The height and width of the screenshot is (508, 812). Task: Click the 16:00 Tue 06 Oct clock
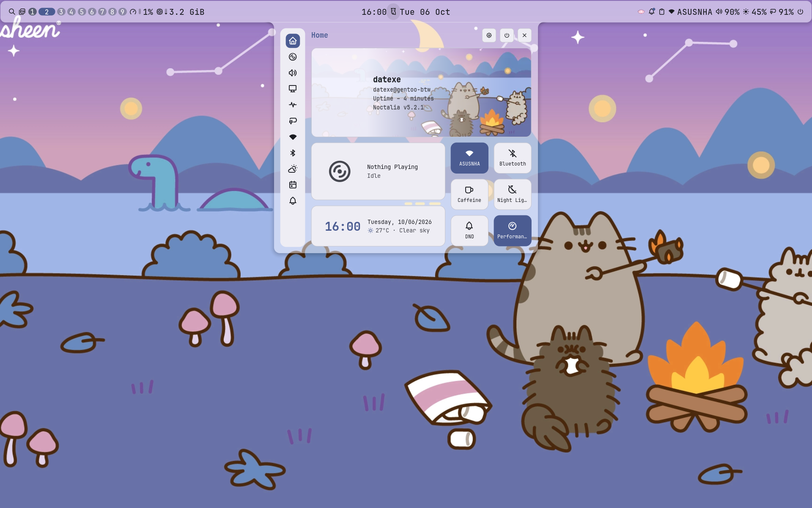[x=406, y=12]
